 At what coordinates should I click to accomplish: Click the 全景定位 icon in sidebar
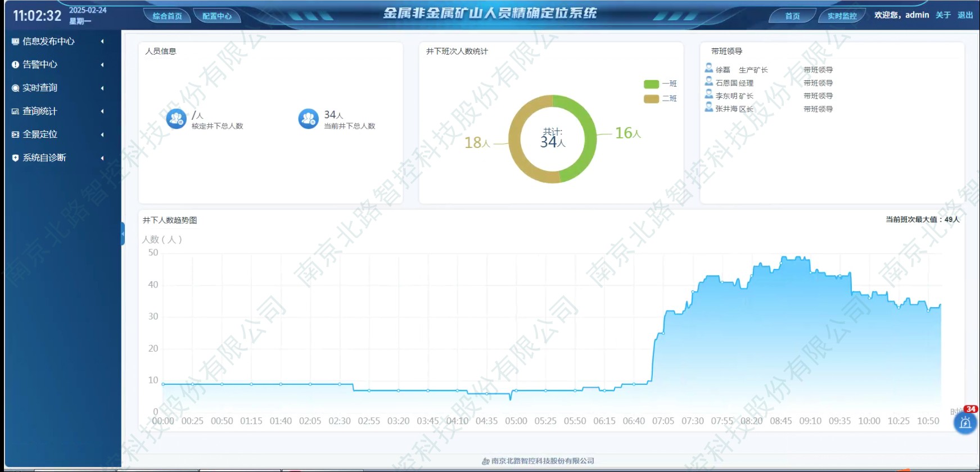15,134
